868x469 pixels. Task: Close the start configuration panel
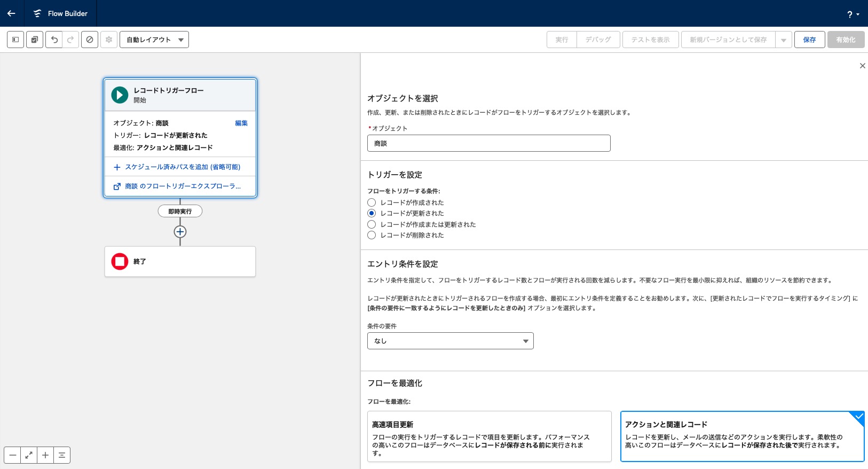pos(862,66)
